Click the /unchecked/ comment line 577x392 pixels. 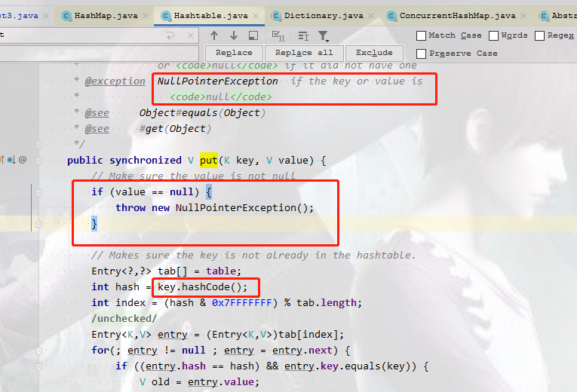(124, 318)
